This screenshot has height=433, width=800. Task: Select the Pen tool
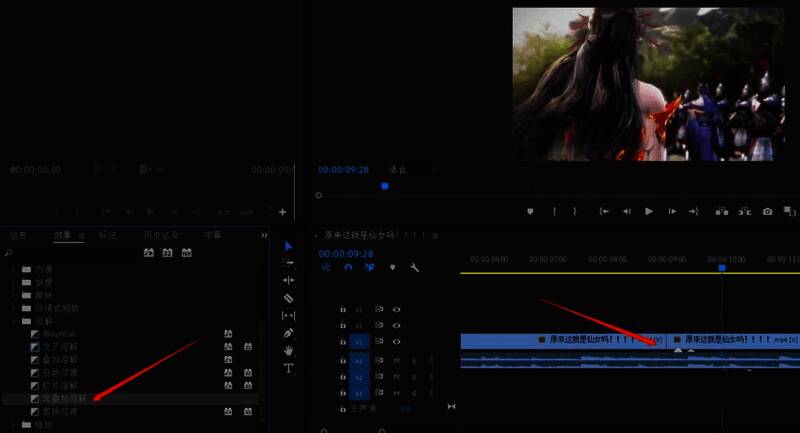pos(289,333)
